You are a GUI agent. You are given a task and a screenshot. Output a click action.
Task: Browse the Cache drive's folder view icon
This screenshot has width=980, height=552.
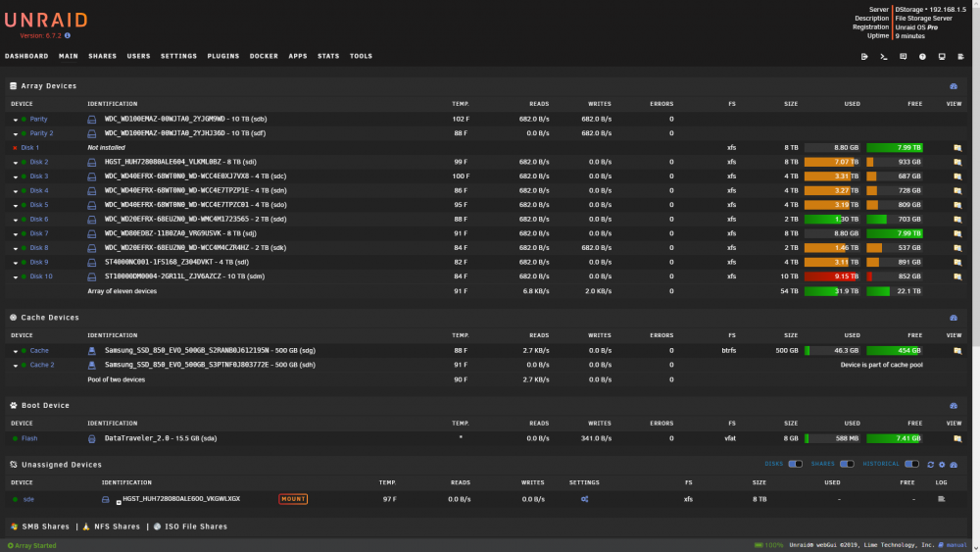(957, 351)
